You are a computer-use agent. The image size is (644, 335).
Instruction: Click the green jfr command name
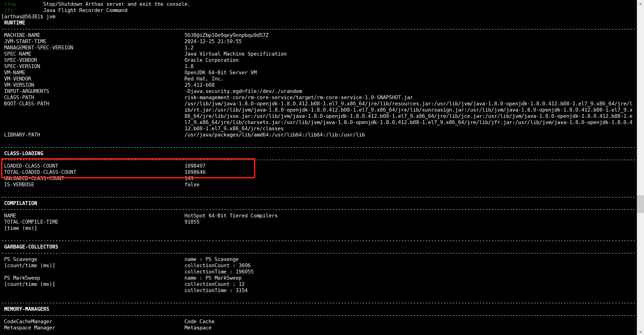[x=9, y=10]
